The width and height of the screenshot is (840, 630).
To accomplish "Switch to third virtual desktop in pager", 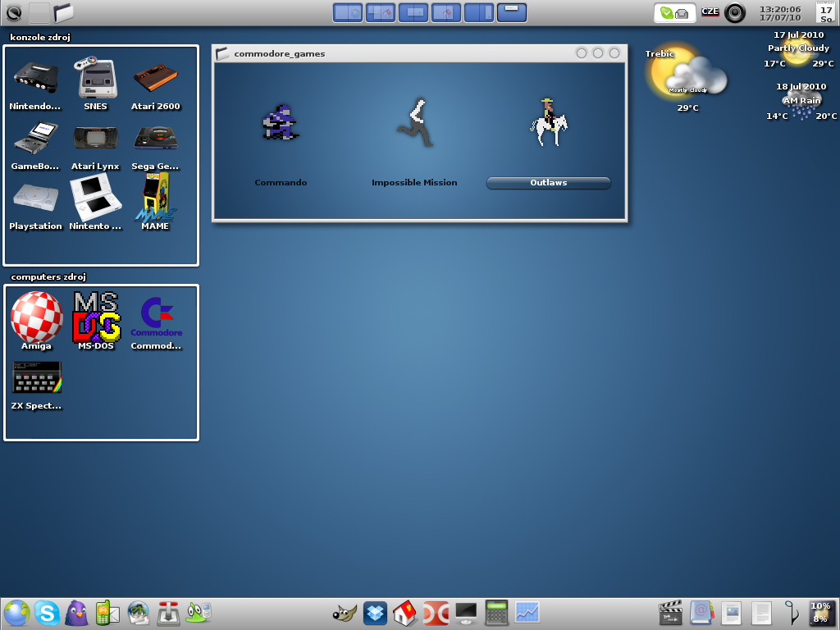I will pyautogui.click(x=413, y=12).
